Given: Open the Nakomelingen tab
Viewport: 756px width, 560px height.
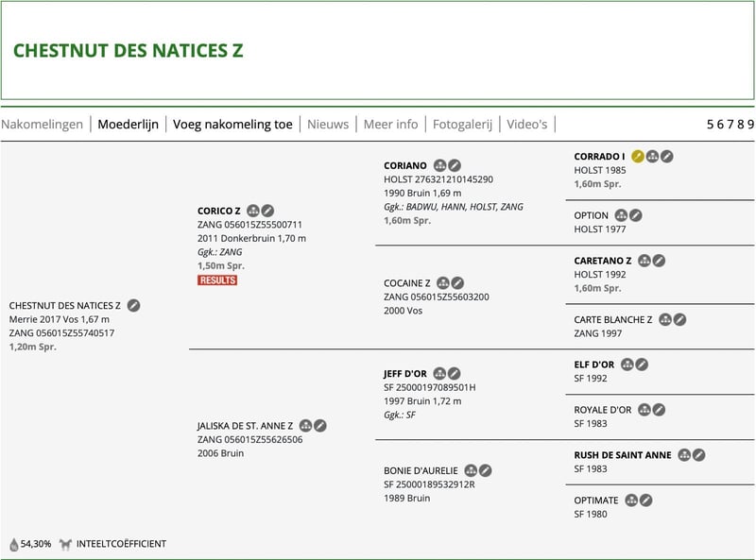Looking at the screenshot, I should click(42, 125).
